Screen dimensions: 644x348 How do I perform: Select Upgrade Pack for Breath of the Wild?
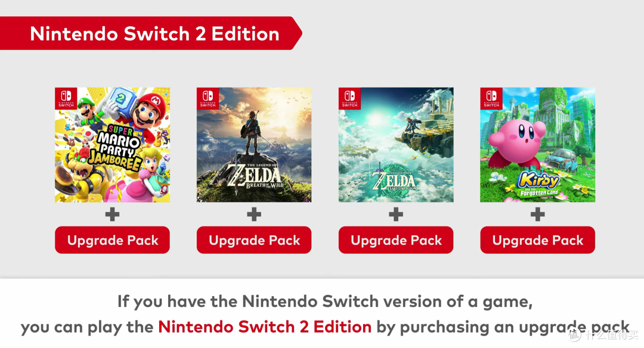(x=254, y=240)
